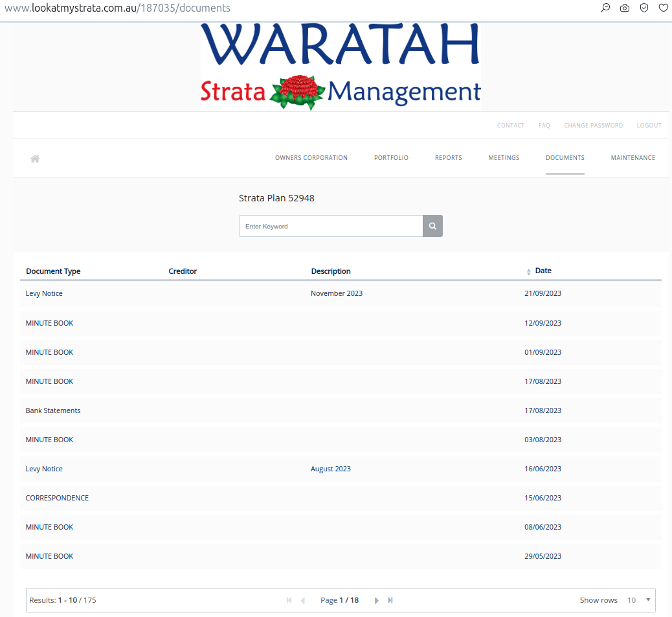672x617 pixels.
Task: Open the Bank Statements document row
Action: [x=53, y=411]
